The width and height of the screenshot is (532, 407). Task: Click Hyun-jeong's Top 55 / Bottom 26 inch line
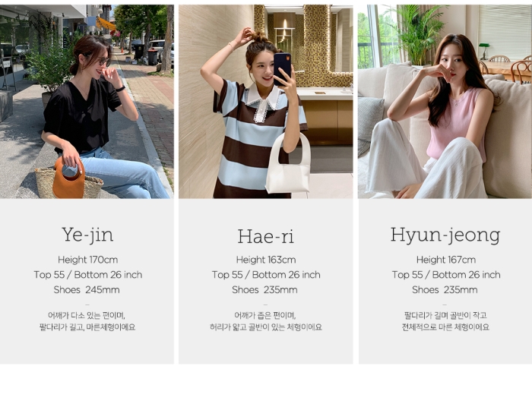446,275
